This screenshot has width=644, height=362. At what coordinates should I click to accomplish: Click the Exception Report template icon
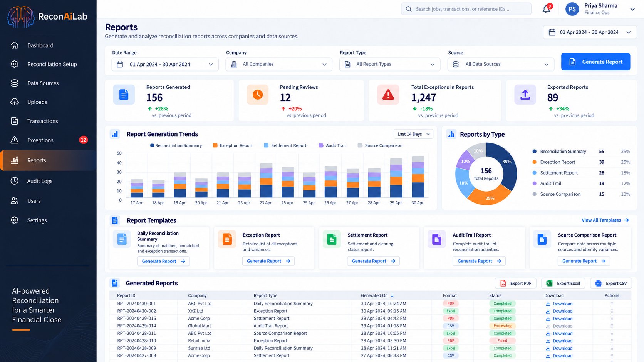(227, 239)
